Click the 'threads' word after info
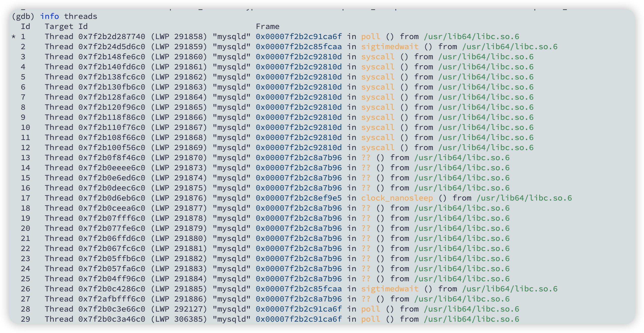 80,16
